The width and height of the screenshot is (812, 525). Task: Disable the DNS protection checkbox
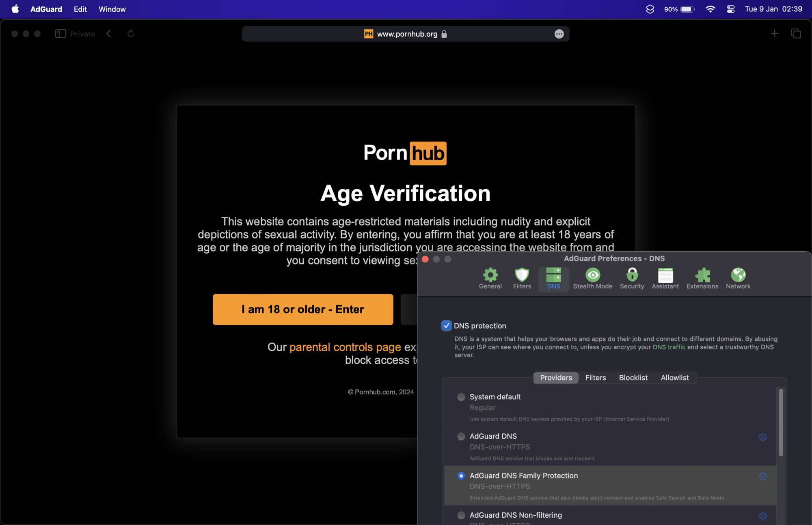coord(447,326)
